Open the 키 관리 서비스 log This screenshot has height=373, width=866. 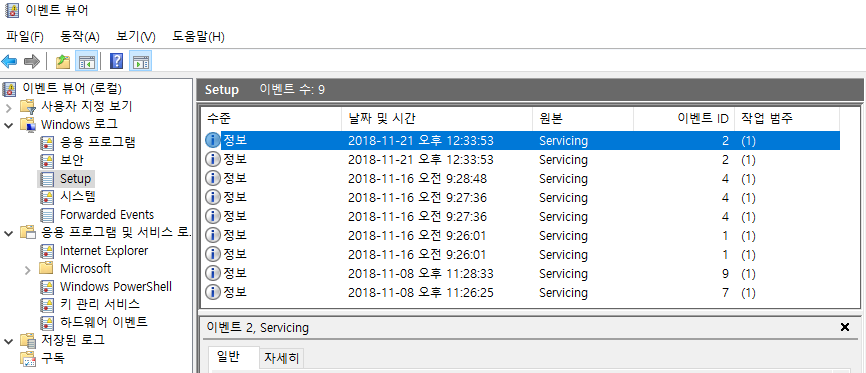(x=100, y=304)
